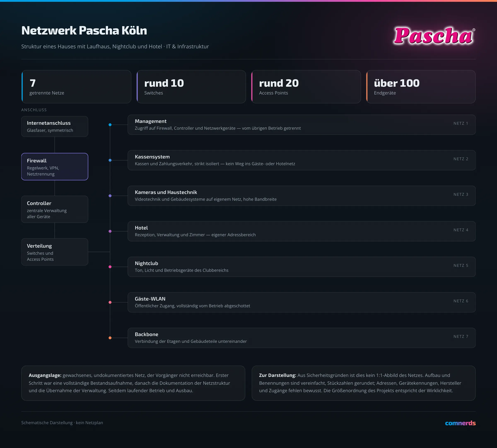The width and height of the screenshot is (497, 448).
Task: Click the description starting "Kassen und Zahlungsverkehr"
Action: 215,164
